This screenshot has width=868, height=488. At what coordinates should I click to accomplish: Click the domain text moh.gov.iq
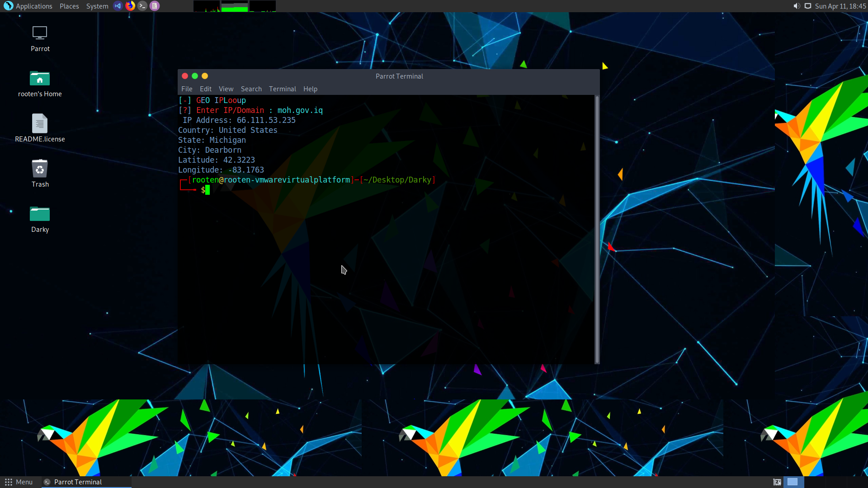click(300, 110)
